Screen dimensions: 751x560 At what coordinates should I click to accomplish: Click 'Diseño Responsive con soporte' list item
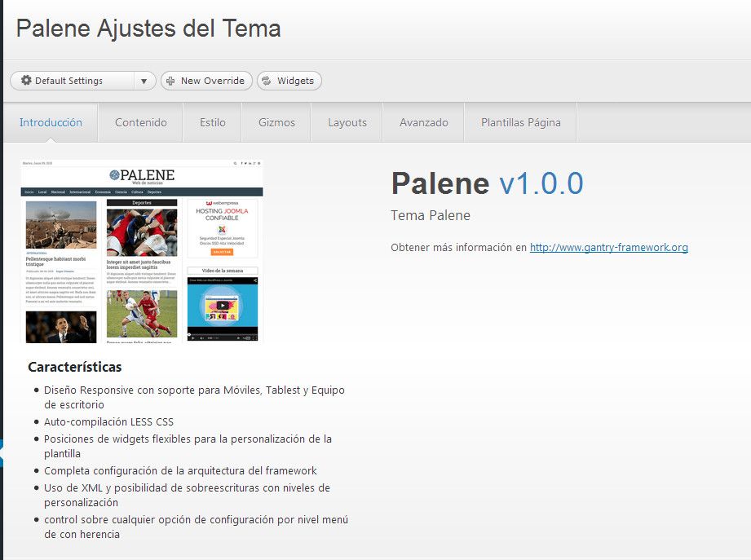pyautogui.click(x=194, y=397)
